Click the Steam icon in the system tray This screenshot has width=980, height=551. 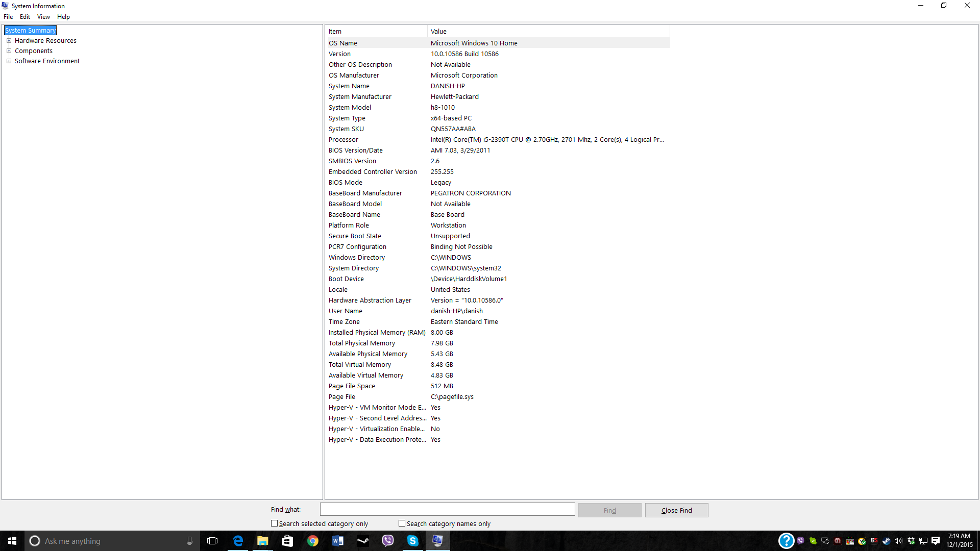pos(886,541)
